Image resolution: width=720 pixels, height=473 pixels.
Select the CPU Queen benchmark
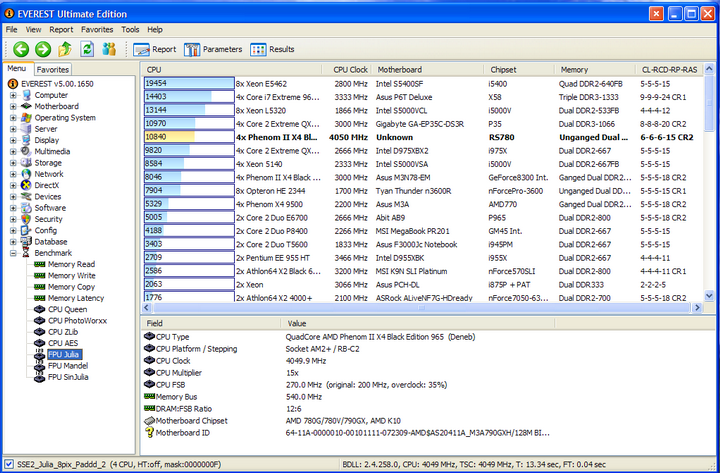68,310
